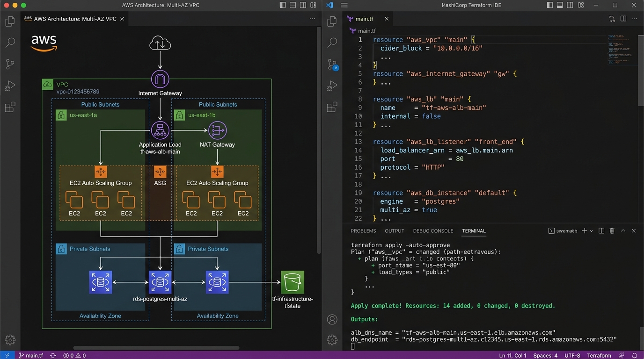Open Run and Debug in AWS Architecture window
The image size is (644, 359).
[10, 86]
